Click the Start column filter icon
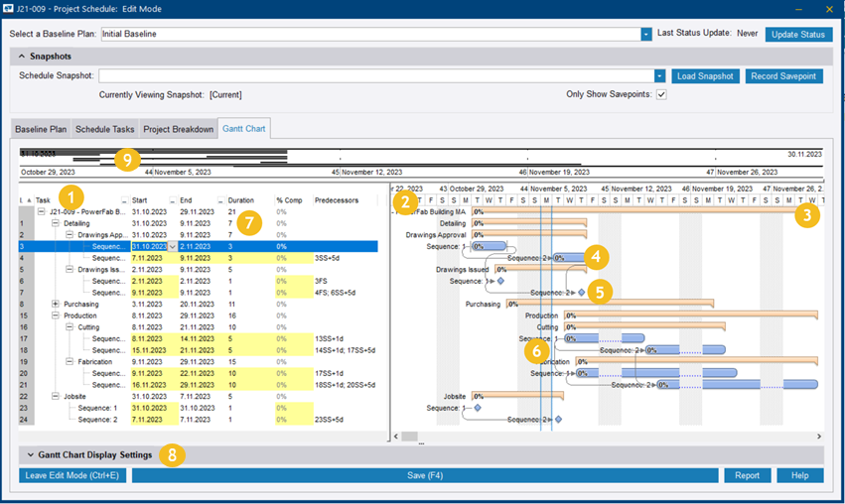Screen dimensions: 845x504 [x=174, y=200]
